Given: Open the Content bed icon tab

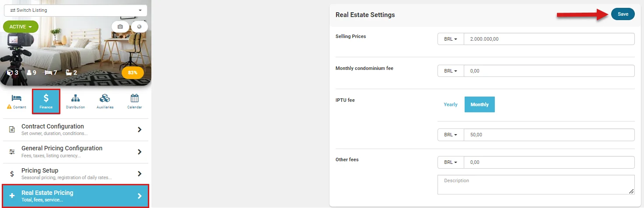Looking at the screenshot, I should [17, 101].
